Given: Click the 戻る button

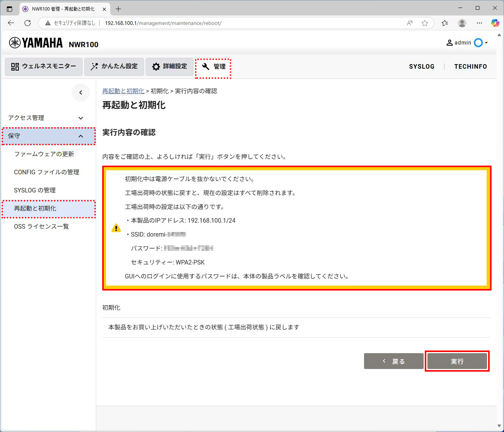Looking at the screenshot, I should coord(393,361).
